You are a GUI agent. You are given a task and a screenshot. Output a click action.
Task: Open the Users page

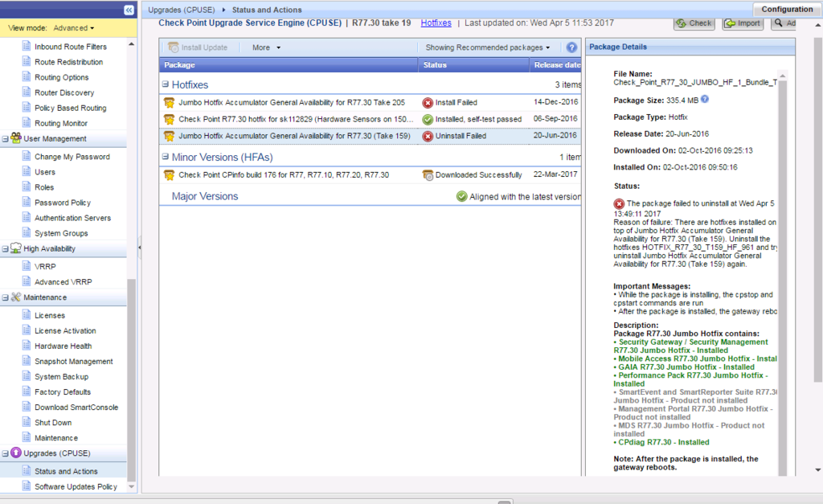click(45, 172)
